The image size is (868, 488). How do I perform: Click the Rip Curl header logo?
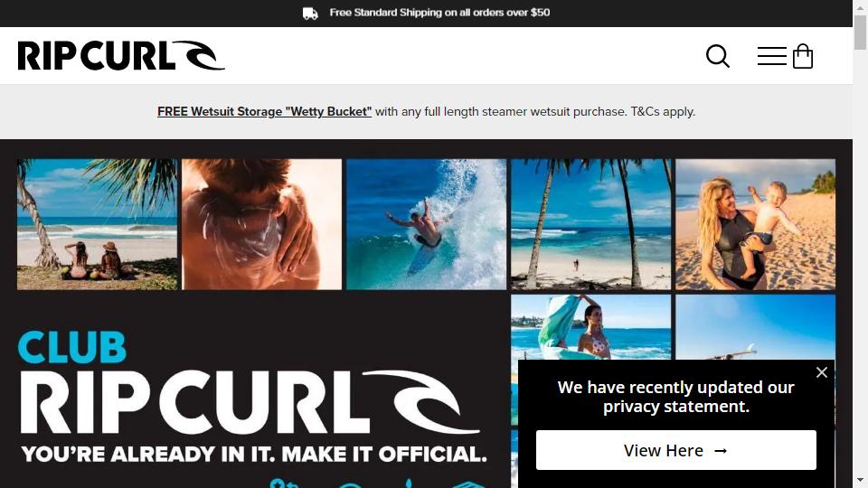(121, 55)
